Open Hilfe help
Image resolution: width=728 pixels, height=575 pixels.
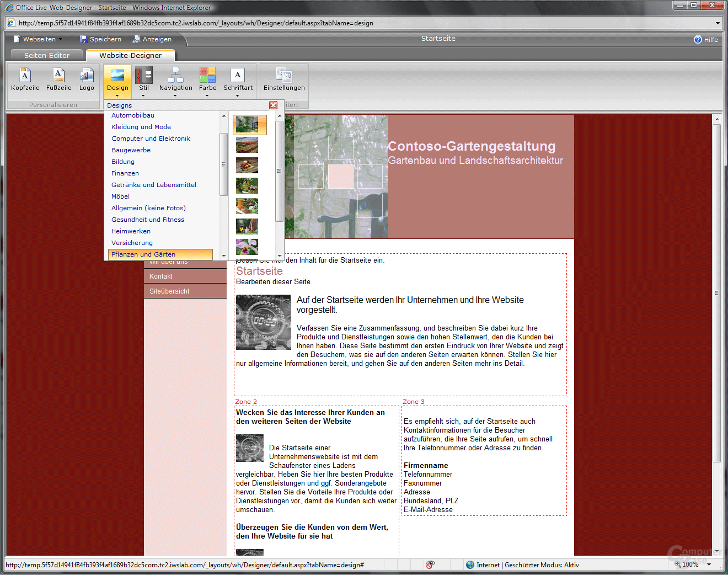pos(705,39)
